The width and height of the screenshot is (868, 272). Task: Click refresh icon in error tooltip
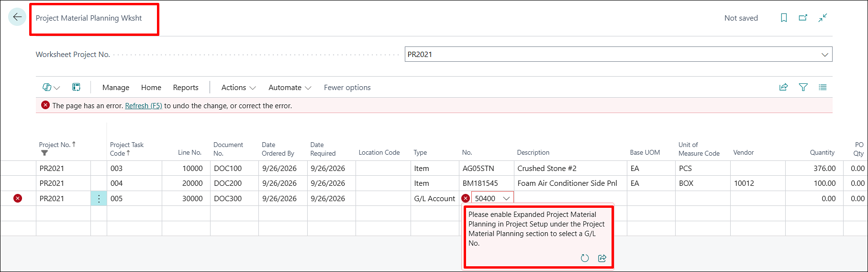coord(585,258)
